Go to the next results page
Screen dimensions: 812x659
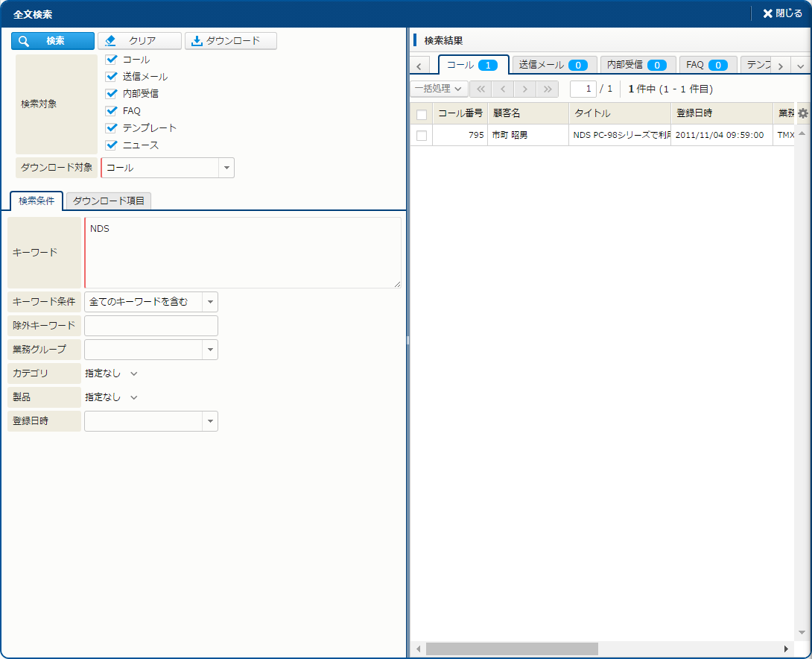click(525, 89)
